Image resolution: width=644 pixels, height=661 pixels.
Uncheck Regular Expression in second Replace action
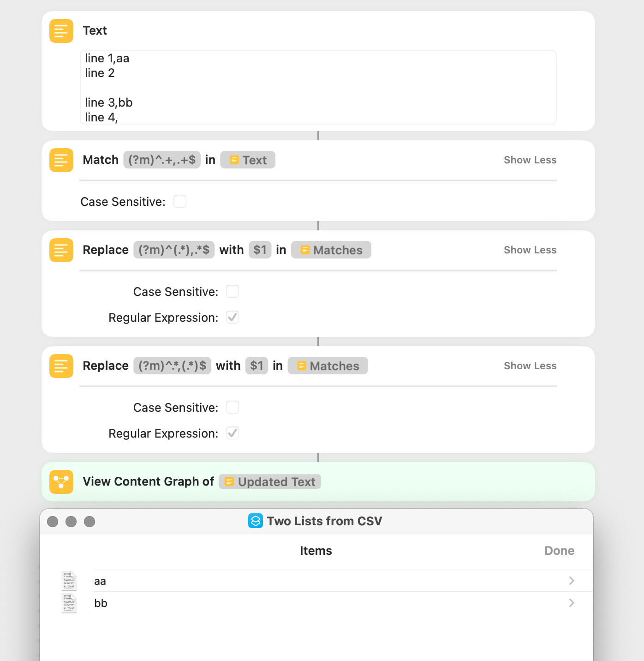click(233, 433)
